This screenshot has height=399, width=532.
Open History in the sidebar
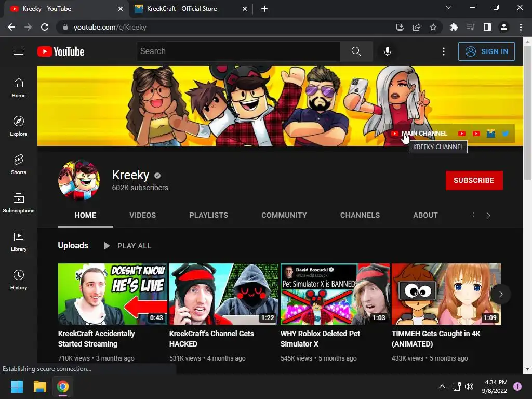(19, 280)
